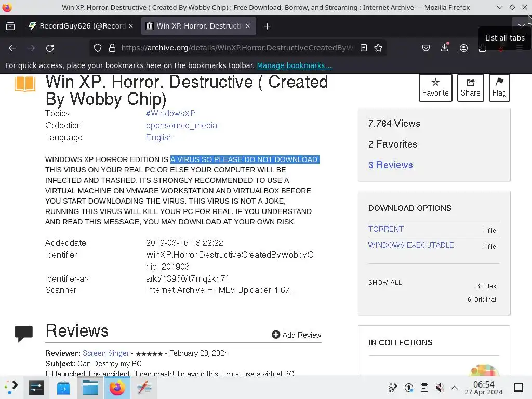The width and height of the screenshot is (532, 399).
Task: Open the feather-pen app in the taskbar
Action: pos(144,388)
